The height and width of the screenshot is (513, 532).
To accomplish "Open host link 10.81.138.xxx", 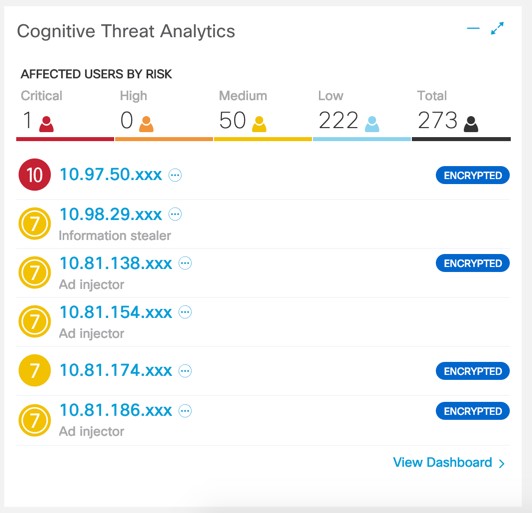I will [116, 263].
